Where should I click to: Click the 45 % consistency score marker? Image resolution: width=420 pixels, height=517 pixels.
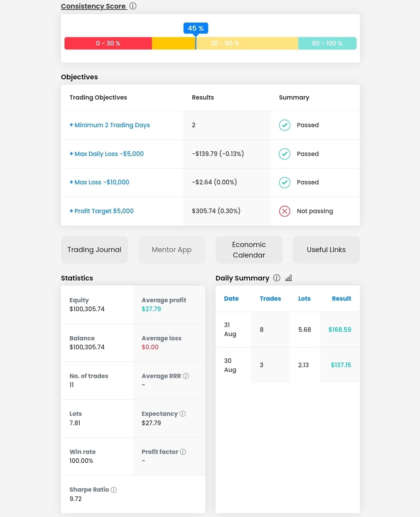(196, 28)
